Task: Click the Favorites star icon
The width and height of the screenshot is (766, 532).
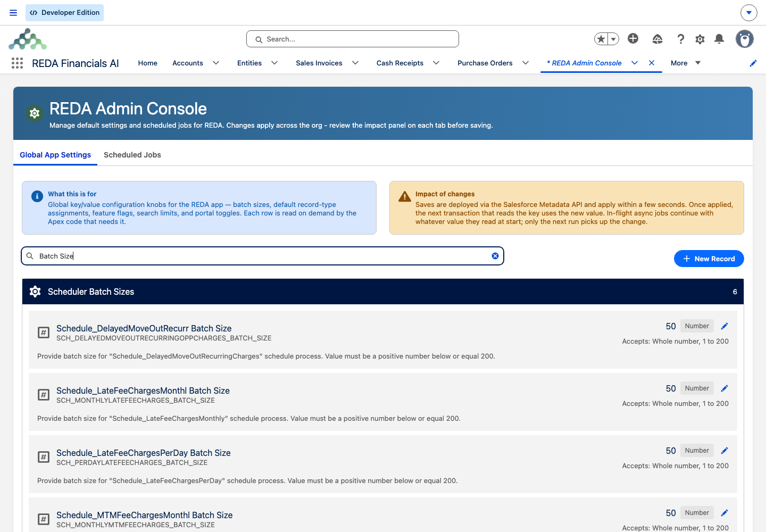Action: pos(601,39)
